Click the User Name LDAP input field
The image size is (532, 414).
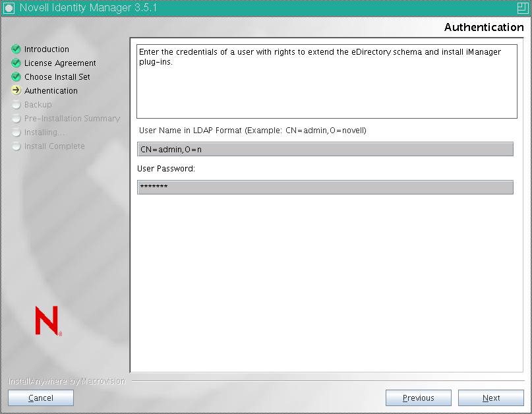324,149
